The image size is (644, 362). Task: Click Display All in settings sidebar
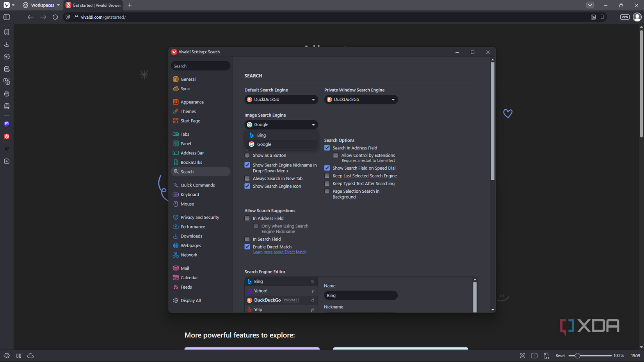click(x=190, y=300)
